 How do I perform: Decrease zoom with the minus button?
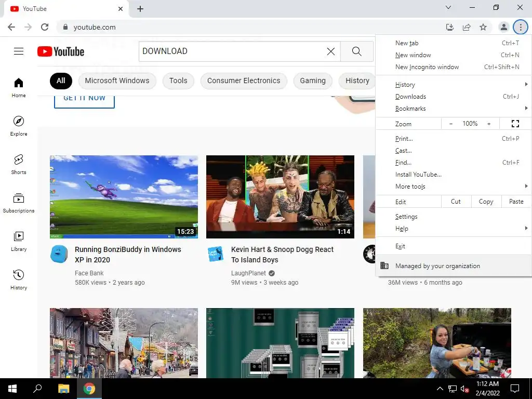[x=451, y=124]
